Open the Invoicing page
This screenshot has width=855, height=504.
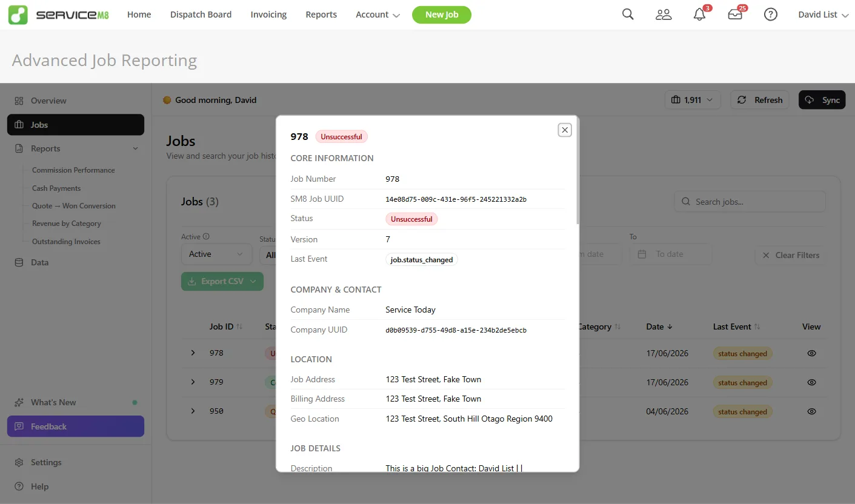click(x=268, y=15)
